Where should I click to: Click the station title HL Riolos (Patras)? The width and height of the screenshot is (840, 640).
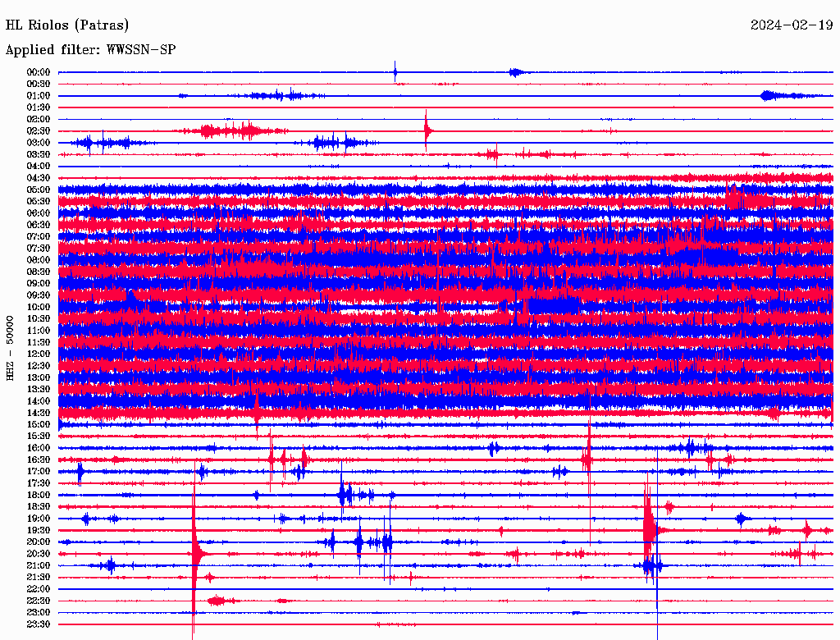pos(67,25)
